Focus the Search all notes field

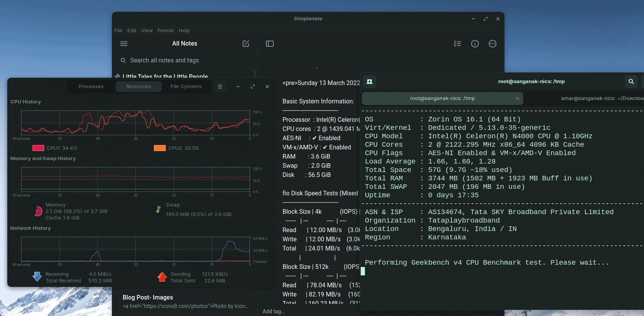click(x=185, y=61)
